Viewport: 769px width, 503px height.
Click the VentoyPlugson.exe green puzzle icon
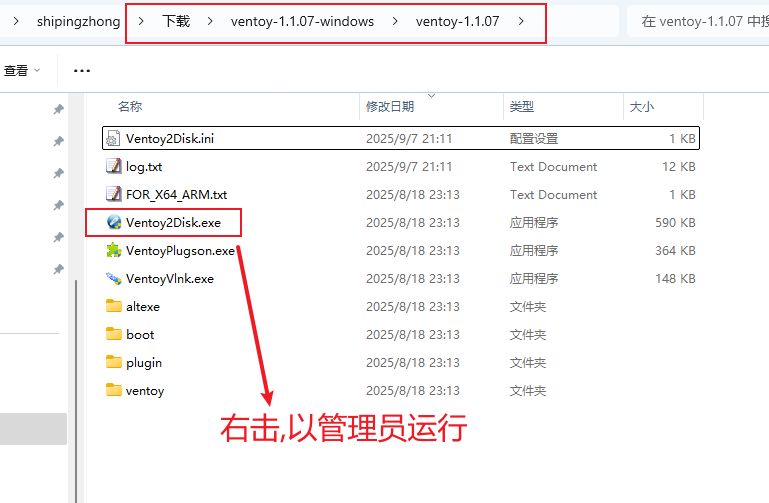click(x=113, y=250)
